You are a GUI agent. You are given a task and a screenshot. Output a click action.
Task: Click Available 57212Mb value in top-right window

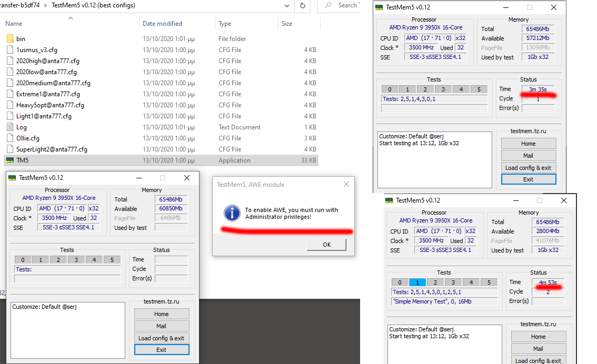point(538,38)
